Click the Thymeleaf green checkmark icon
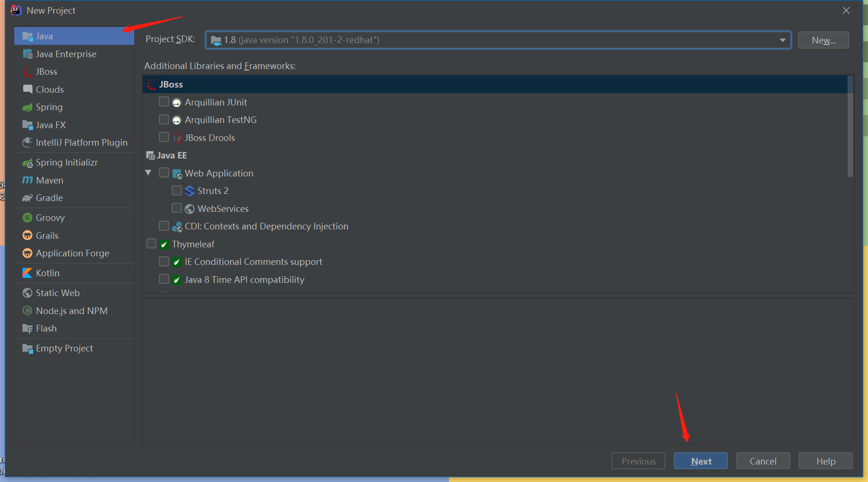This screenshot has width=868, height=482. coord(164,245)
